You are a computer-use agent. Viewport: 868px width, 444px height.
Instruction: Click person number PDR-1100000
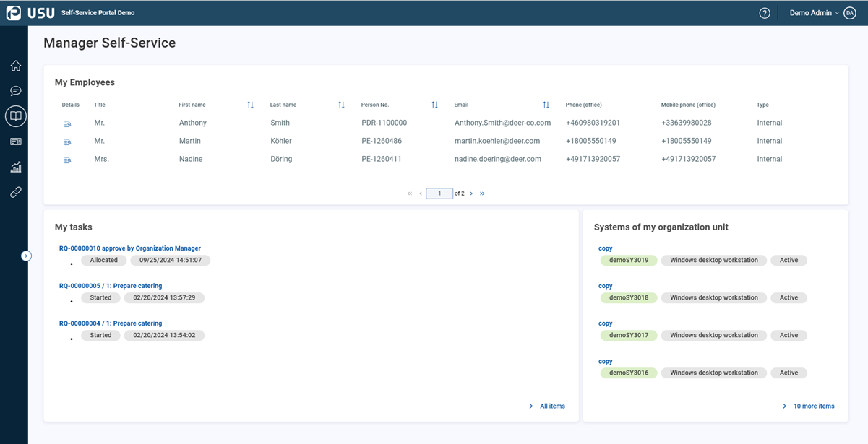tap(384, 123)
